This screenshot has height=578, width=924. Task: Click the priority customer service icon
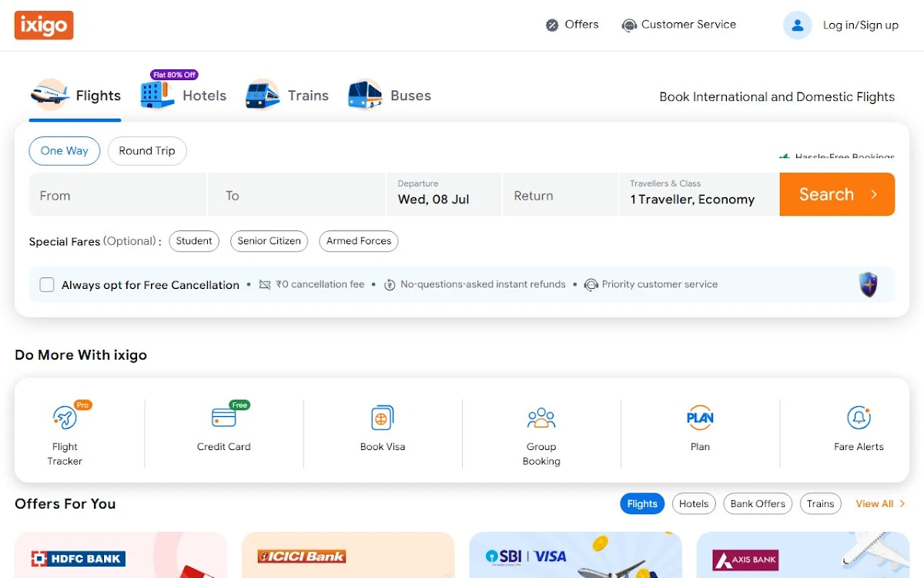[x=591, y=284]
